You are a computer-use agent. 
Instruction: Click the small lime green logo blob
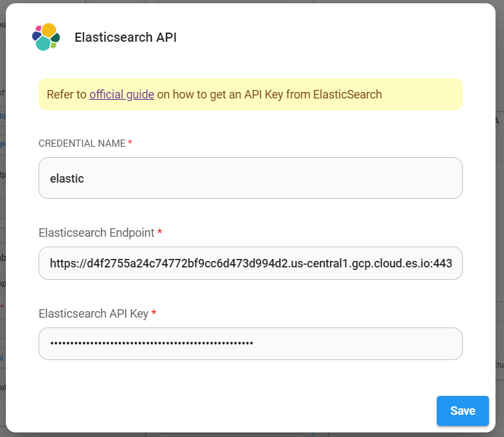click(54, 46)
